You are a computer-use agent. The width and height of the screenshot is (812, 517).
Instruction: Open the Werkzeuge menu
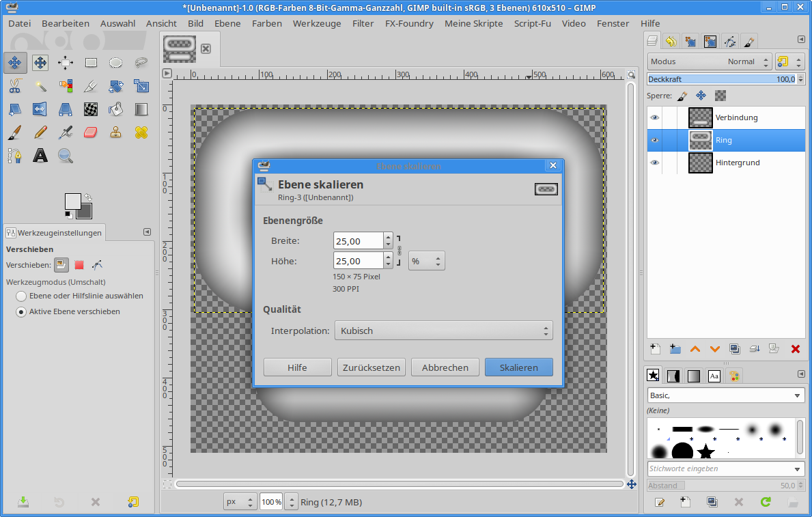(316, 23)
